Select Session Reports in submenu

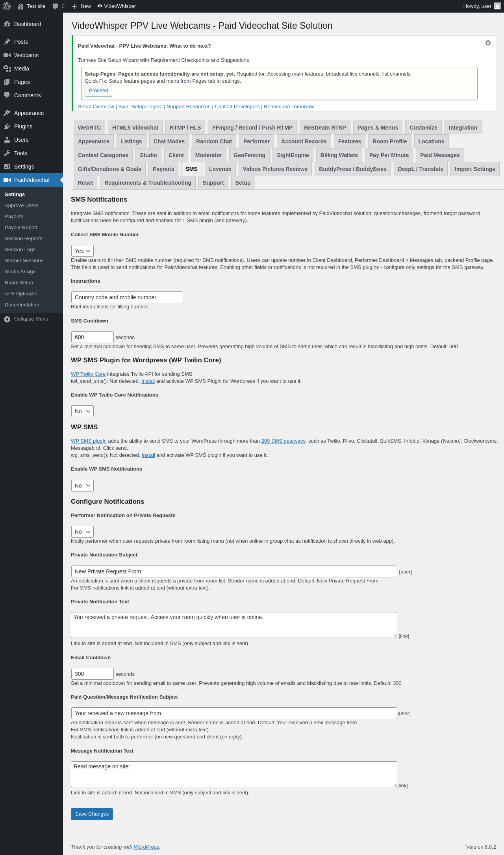tap(24, 239)
